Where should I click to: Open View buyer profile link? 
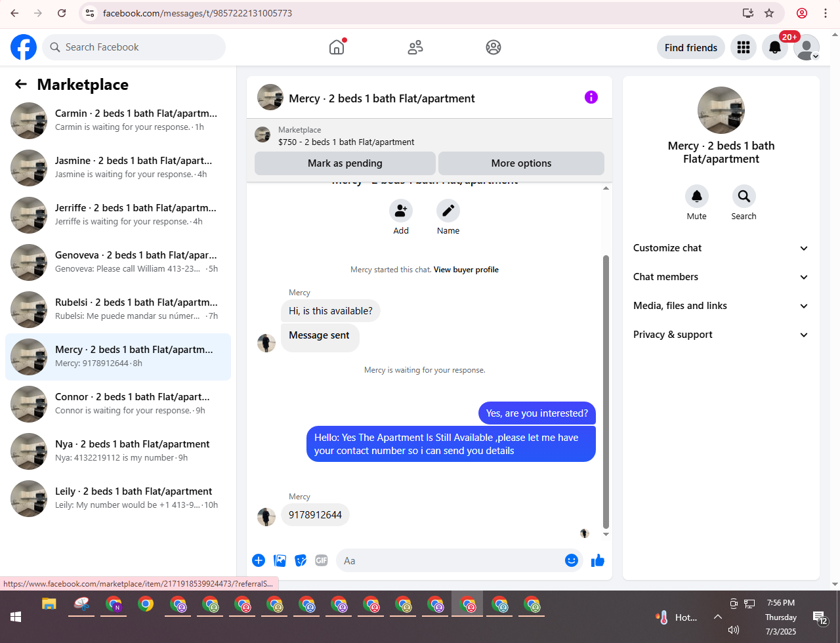click(x=466, y=270)
